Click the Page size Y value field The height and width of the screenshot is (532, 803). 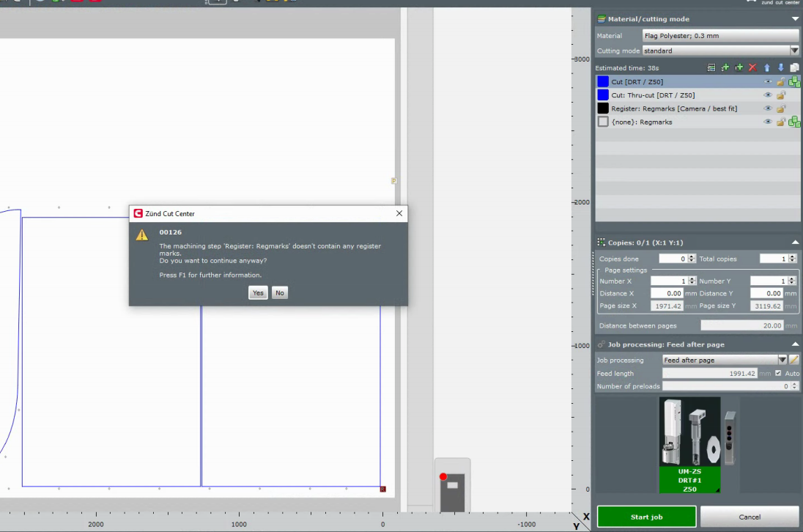click(766, 306)
